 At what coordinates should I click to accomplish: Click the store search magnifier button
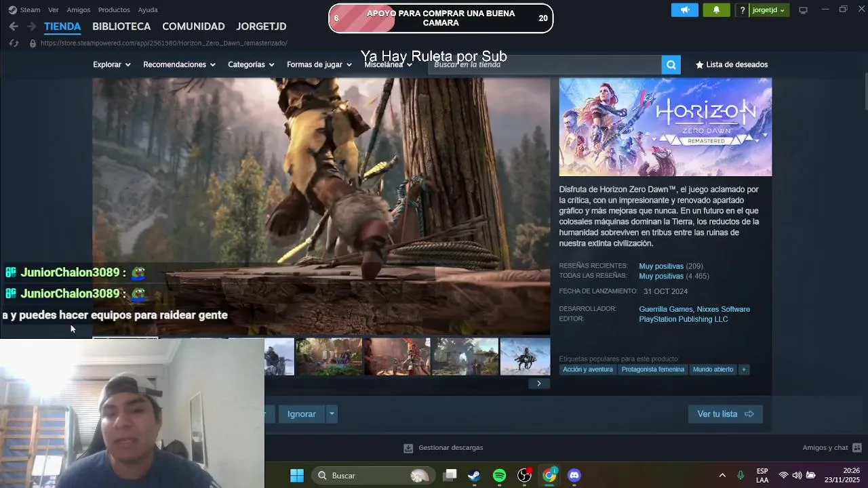pyautogui.click(x=671, y=64)
